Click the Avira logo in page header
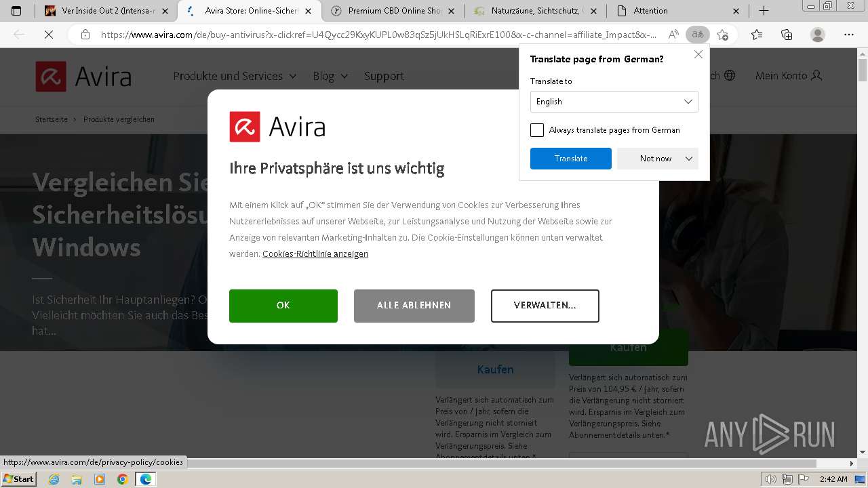The height and width of the screenshot is (488, 868). (x=83, y=76)
